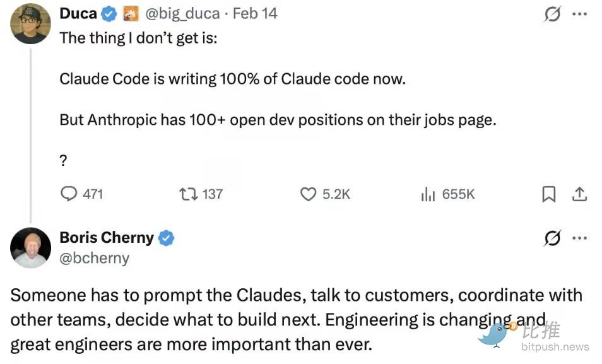Like Duca's tweet with the heart icon
This screenshot has height=364, width=602.
[x=308, y=194]
